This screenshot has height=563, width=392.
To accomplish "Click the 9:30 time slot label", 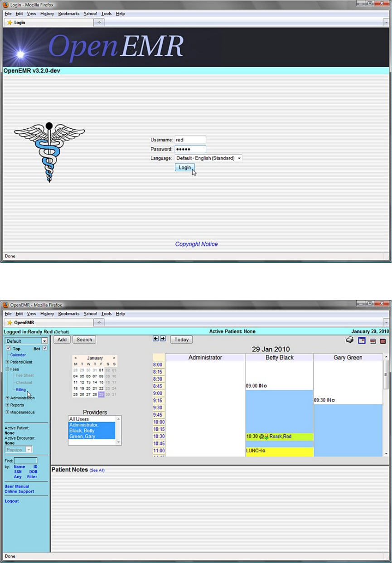I will [158, 408].
